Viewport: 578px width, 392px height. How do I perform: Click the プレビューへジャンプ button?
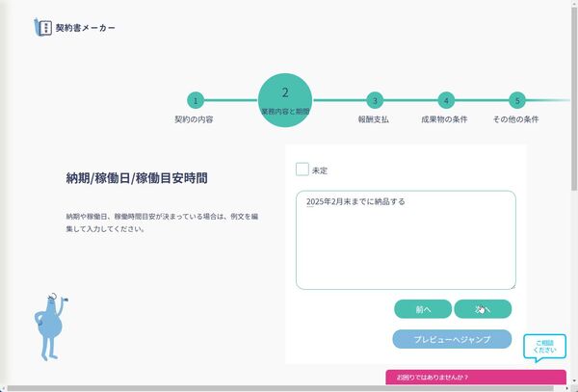(452, 339)
